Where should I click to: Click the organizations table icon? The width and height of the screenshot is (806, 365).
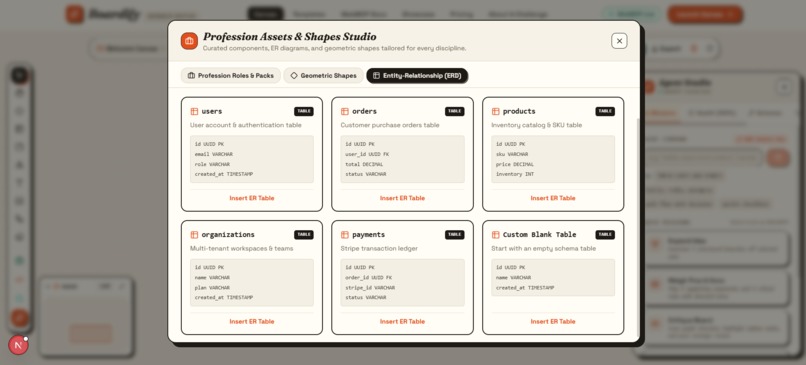[194, 235]
